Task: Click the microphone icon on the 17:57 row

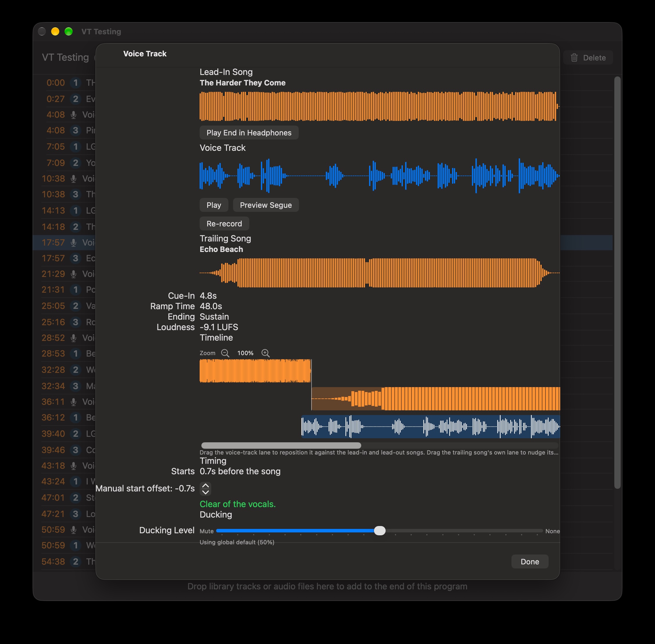Action: (74, 242)
